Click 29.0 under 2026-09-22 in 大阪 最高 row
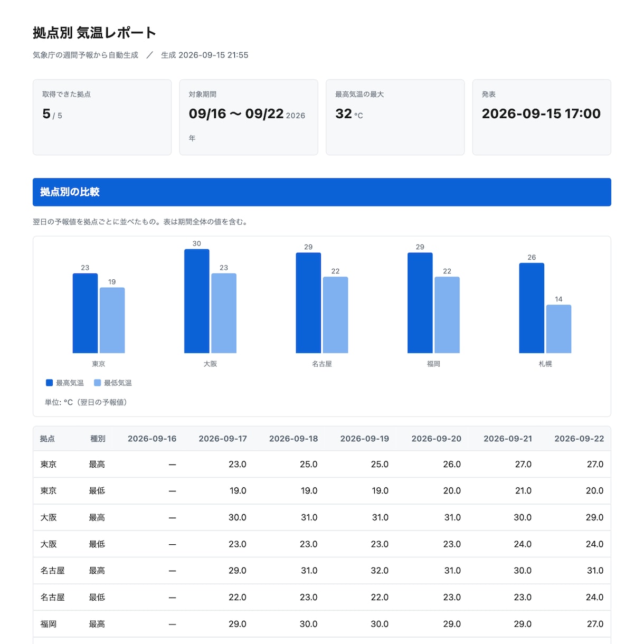644x644 pixels. [x=594, y=517]
